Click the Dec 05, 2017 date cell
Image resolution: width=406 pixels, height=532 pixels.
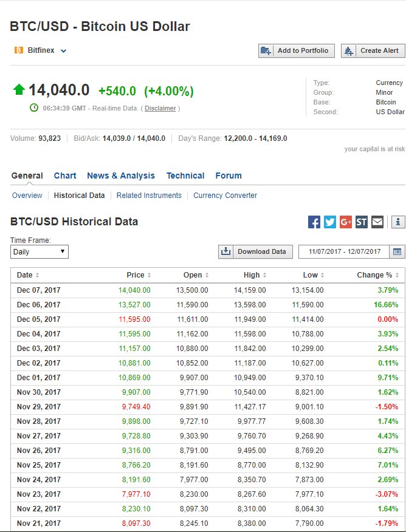(x=39, y=319)
